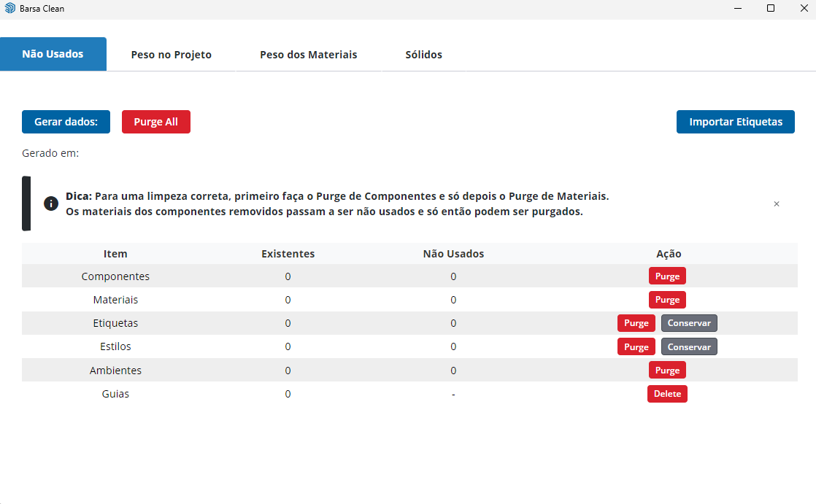This screenshot has width=816, height=504.
Task: Open the Peso no Projeto tab
Action: [172, 55]
